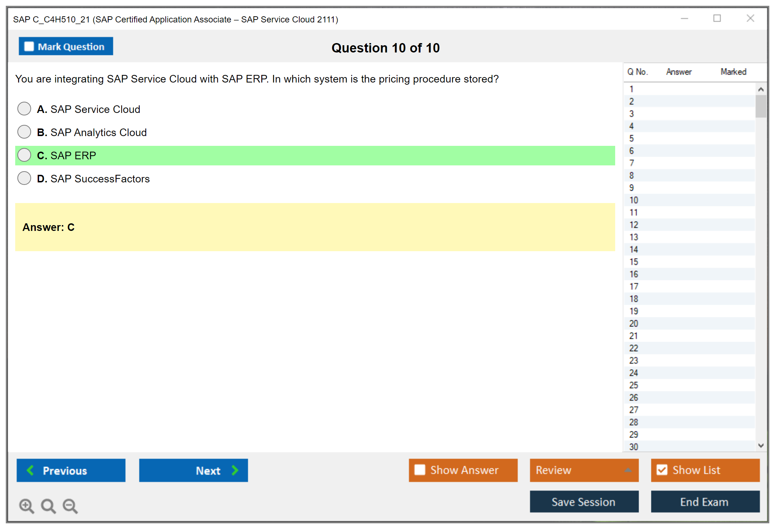Image resolution: width=778 pixels, height=532 pixels.
Task: Minimize the exam window
Action: tap(684, 18)
